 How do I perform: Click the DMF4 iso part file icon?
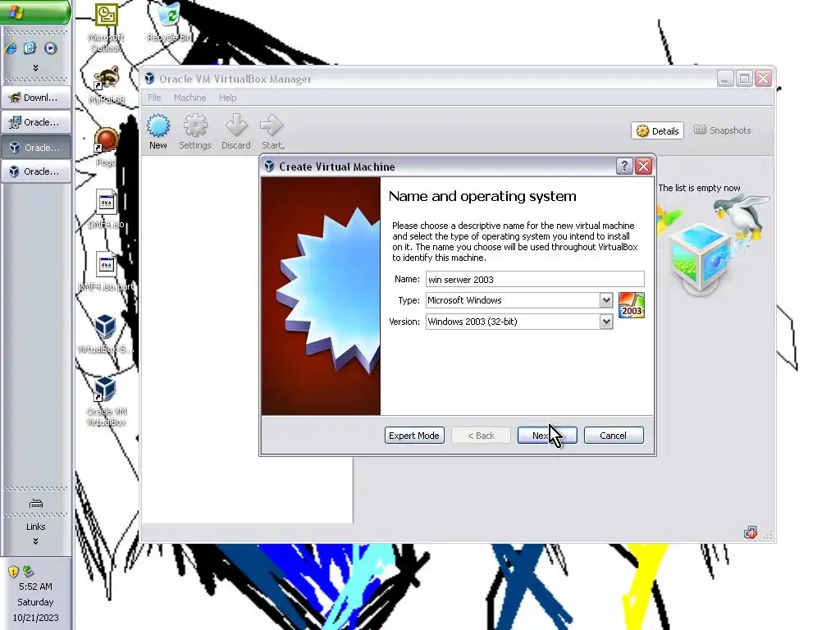[x=106, y=271]
